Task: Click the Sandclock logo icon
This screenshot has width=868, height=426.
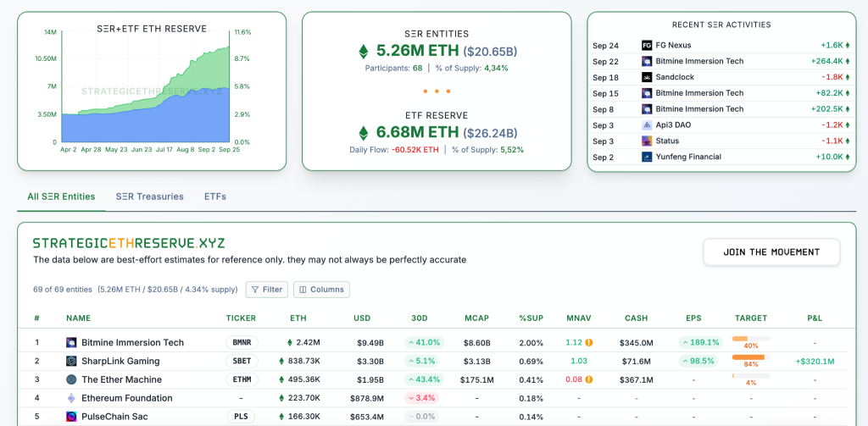Action: click(x=647, y=77)
